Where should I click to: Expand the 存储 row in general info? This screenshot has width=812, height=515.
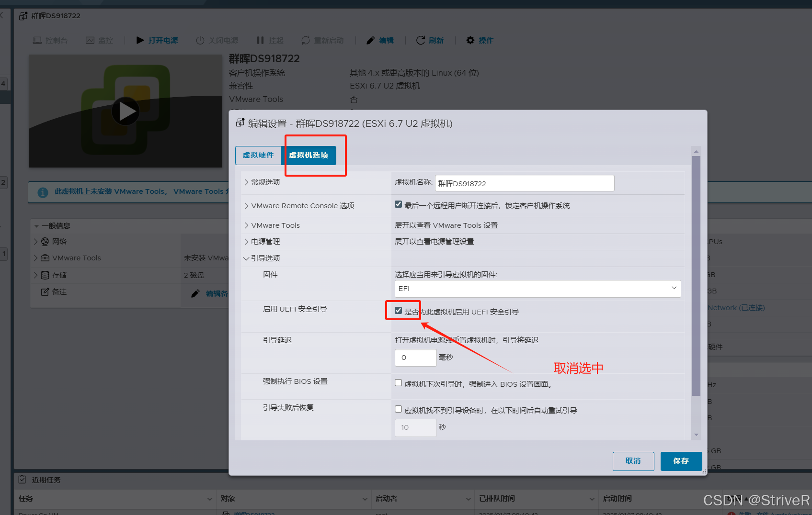[x=35, y=275]
